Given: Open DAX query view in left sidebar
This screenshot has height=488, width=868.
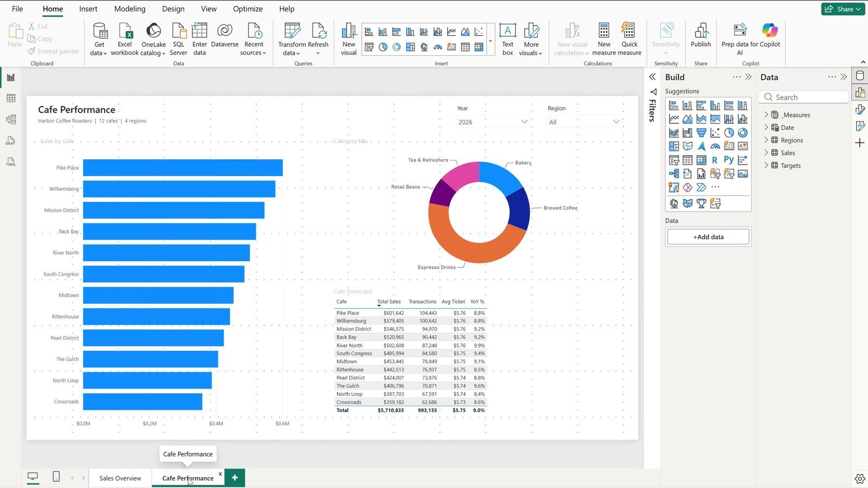Looking at the screenshot, I should click(x=11, y=141).
